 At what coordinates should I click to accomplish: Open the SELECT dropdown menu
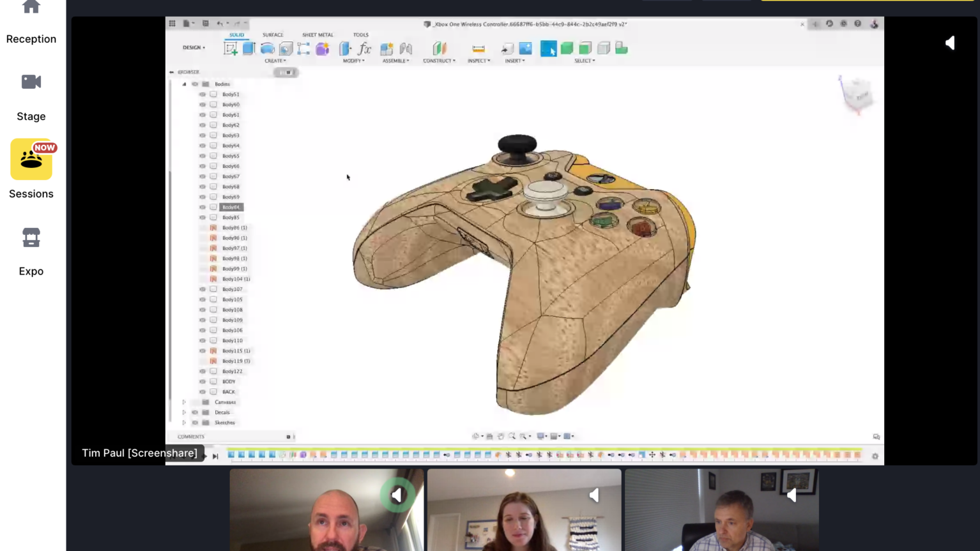[x=584, y=61]
